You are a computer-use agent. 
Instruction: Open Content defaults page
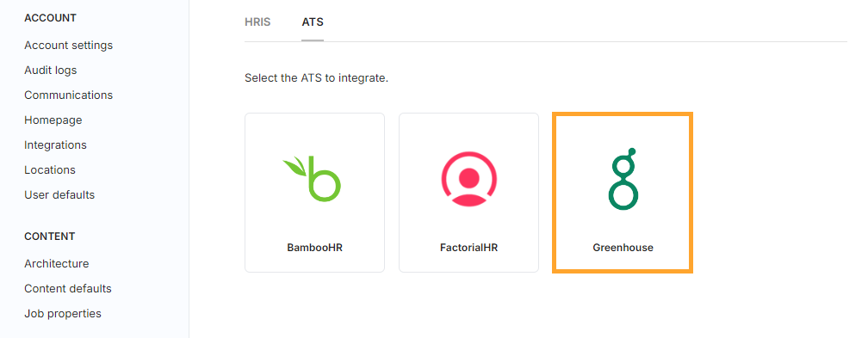coord(67,288)
